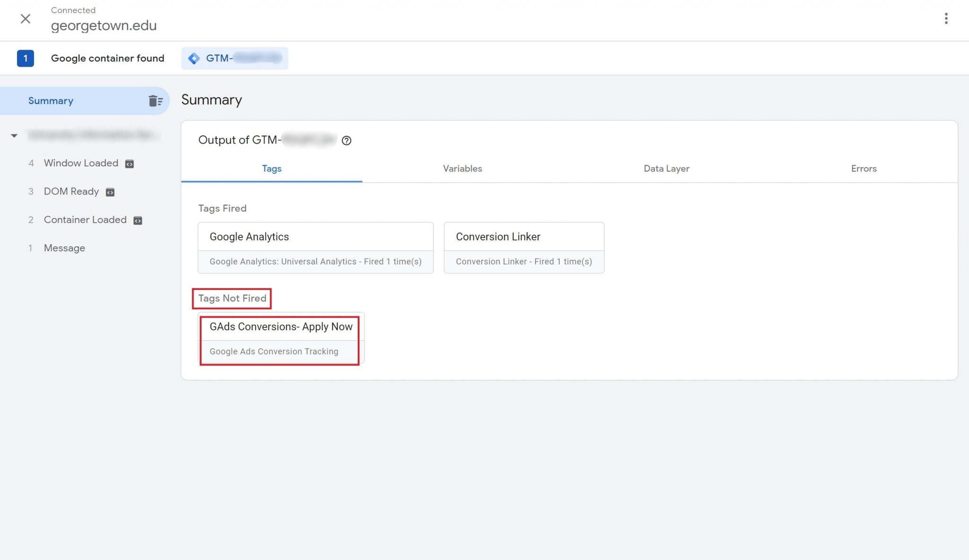Collapse the event group in the sidebar
The image size is (969, 560).
tap(14, 135)
